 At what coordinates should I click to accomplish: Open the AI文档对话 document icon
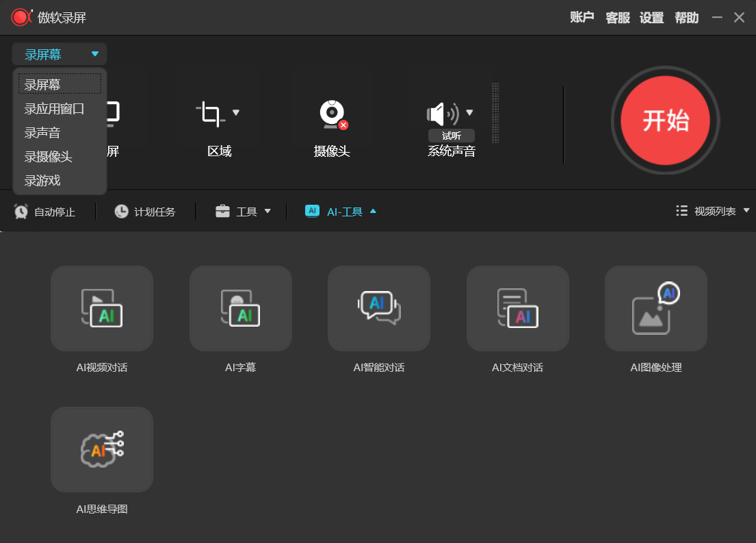click(518, 308)
